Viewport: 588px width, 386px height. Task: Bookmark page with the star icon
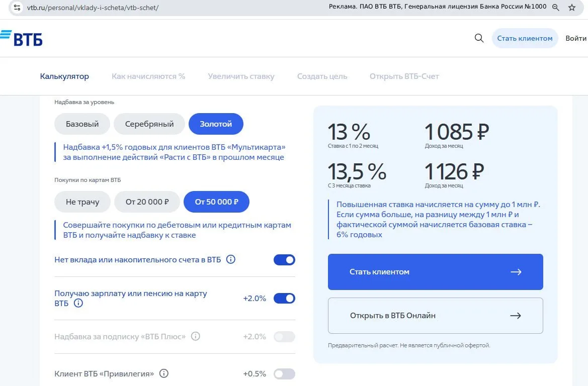point(572,8)
